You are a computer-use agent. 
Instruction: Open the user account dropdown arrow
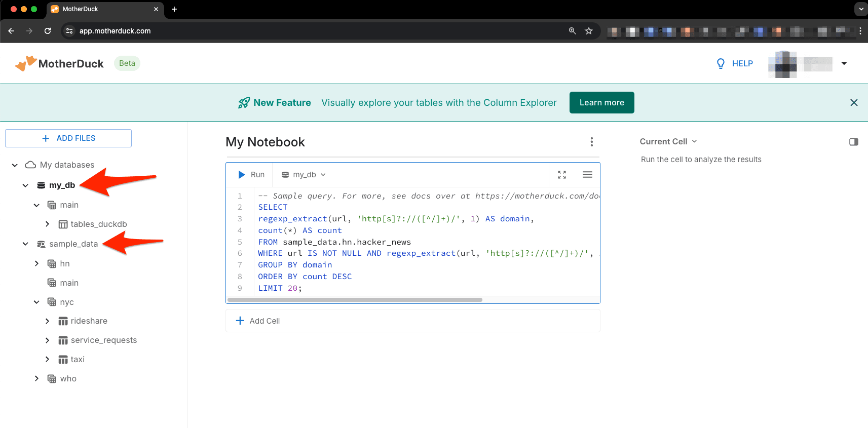click(x=844, y=63)
